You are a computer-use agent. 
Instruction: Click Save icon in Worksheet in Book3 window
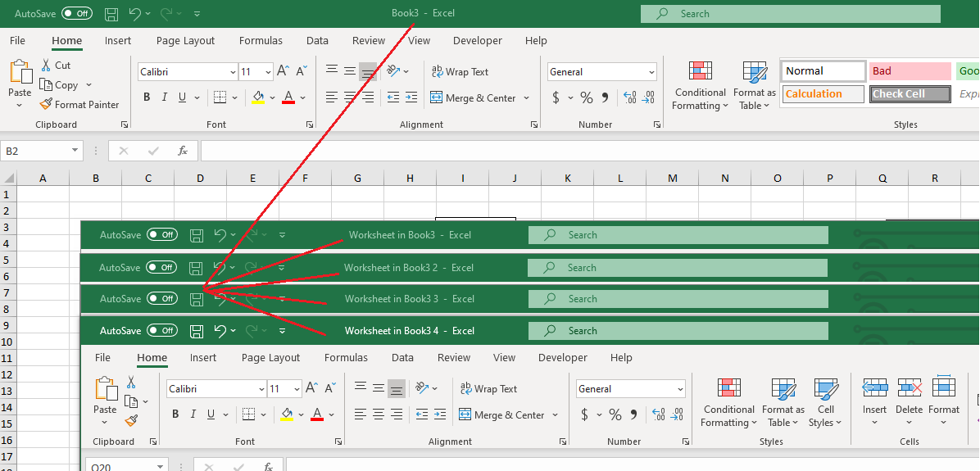(197, 235)
